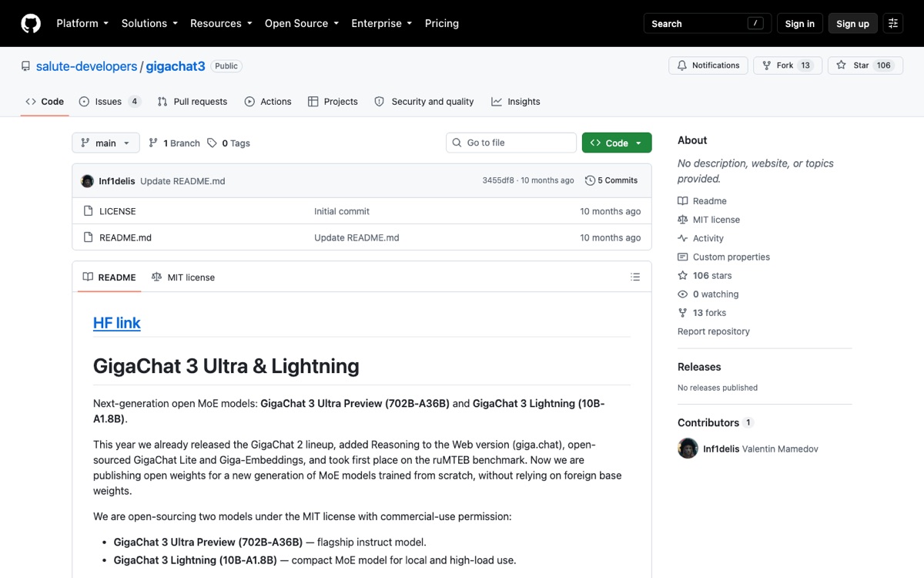Image resolution: width=924 pixels, height=578 pixels.
Task: Open the Contributors heading link
Action: click(715, 422)
